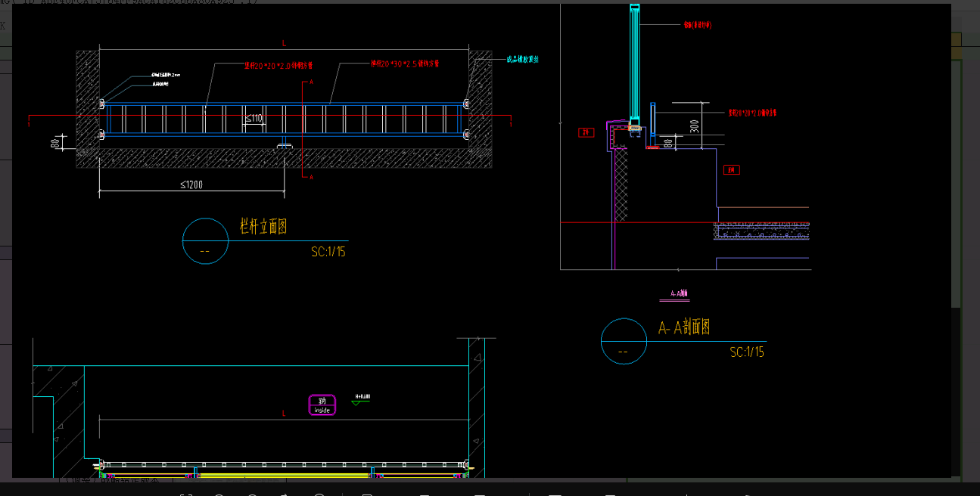This screenshot has height=496, width=980.
Task: Click the ≤110 spacing dimension
Action: [254, 119]
